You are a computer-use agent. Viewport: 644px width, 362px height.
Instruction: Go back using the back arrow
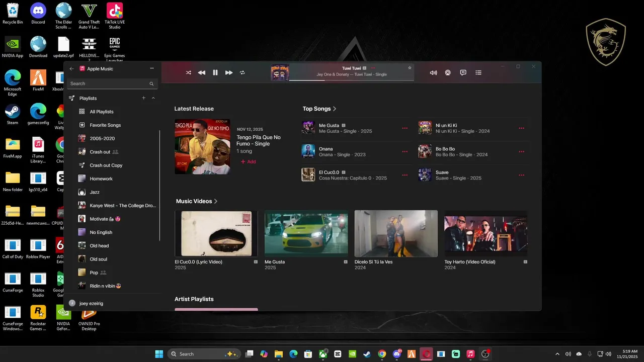pos(71,68)
